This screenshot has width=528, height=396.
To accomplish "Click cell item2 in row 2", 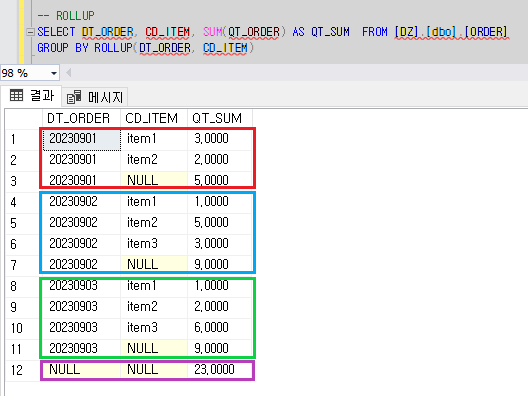I will (154, 160).
